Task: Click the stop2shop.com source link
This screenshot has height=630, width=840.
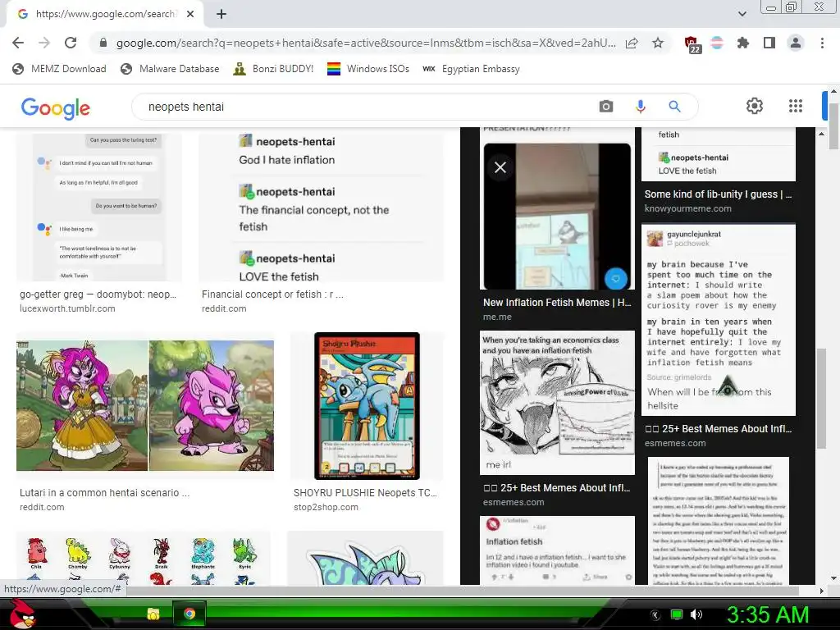Action: 326,507
